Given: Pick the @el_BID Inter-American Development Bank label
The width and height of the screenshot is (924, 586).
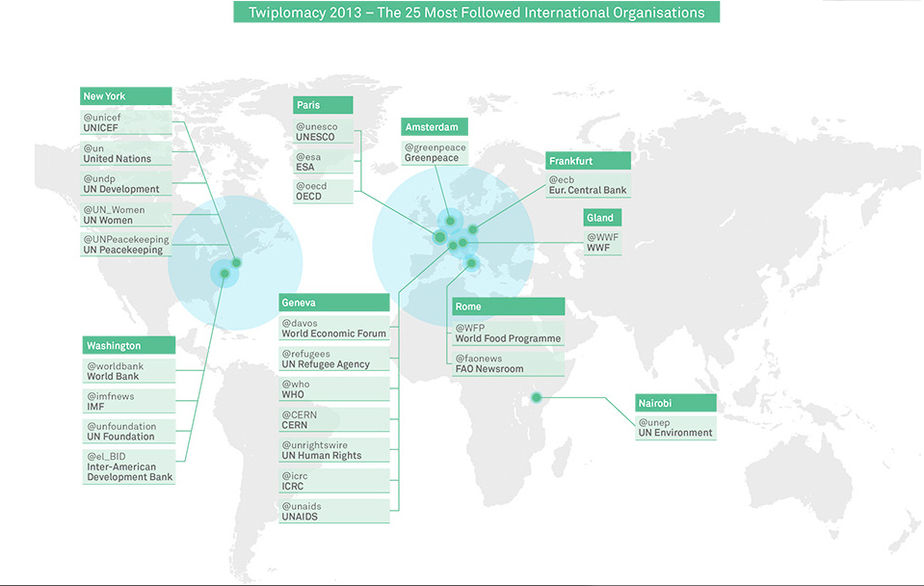Looking at the screenshot, I should point(129,466).
